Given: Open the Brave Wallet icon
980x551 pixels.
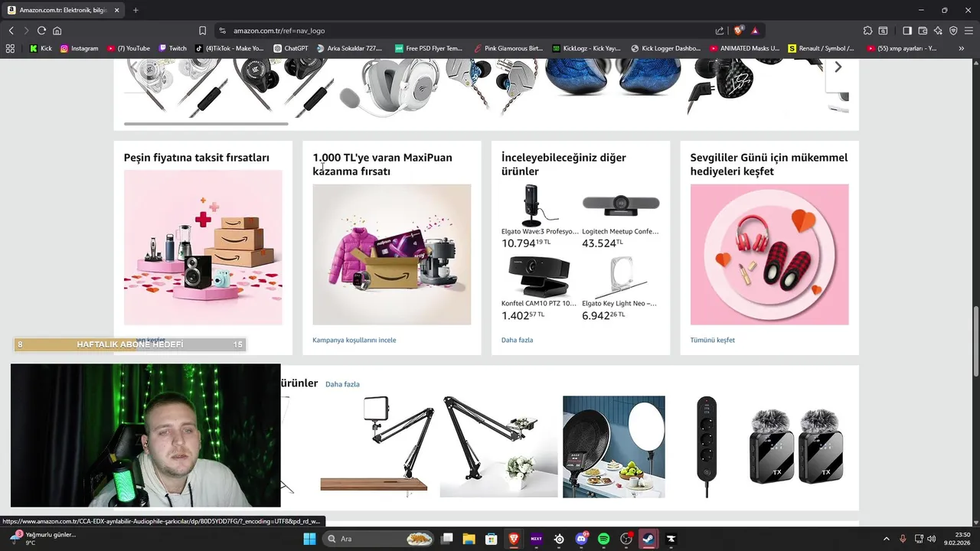Looking at the screenshot, I should 923,31.
